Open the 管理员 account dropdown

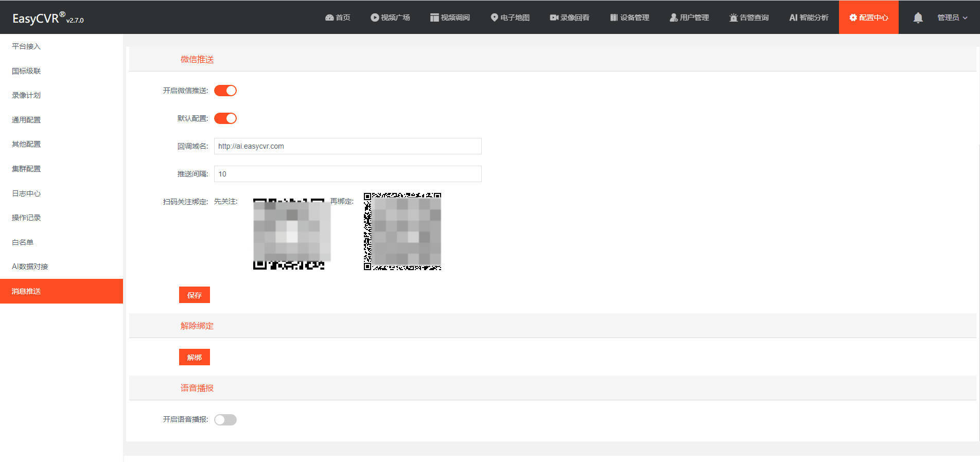[x=952, y=17]
